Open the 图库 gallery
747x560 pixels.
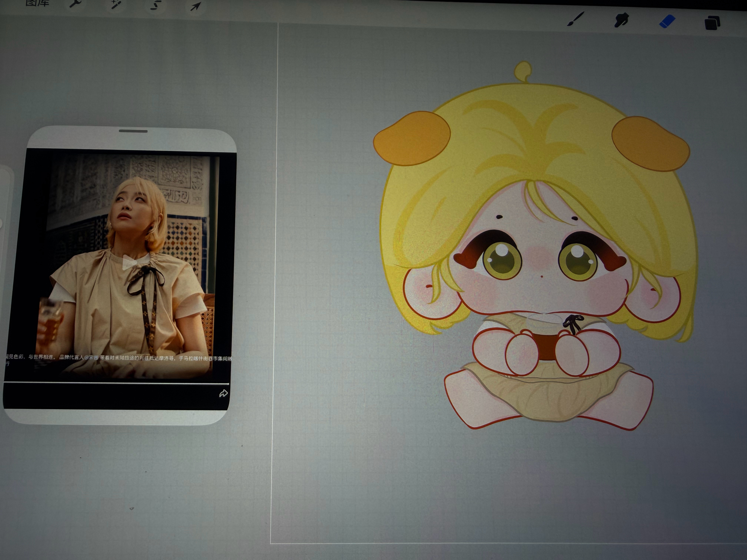tap(37, 3)
